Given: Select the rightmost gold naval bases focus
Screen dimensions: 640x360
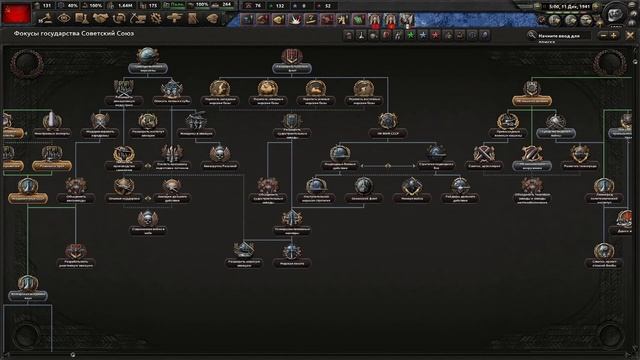Looking at the screenshot, I should 364,92.
